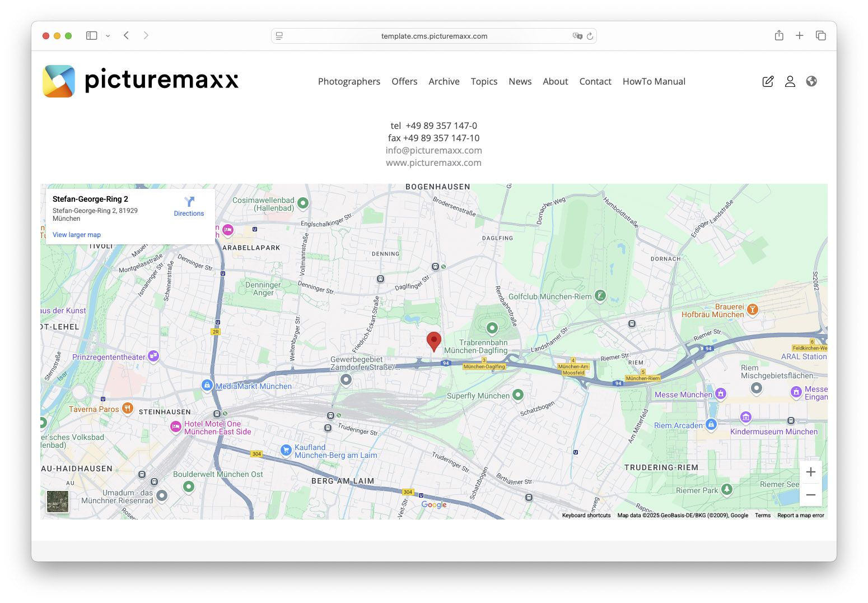Screen dimensions: 868x603
Task: Click the Google logo on the map
Action: click(434, 504)
